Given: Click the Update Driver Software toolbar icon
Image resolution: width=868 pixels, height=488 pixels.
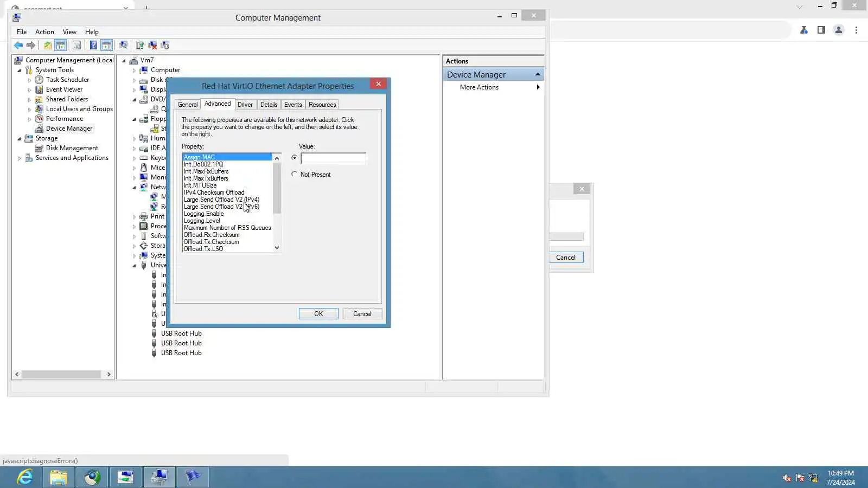Looking at the screenshot, I should click(140, 46).
